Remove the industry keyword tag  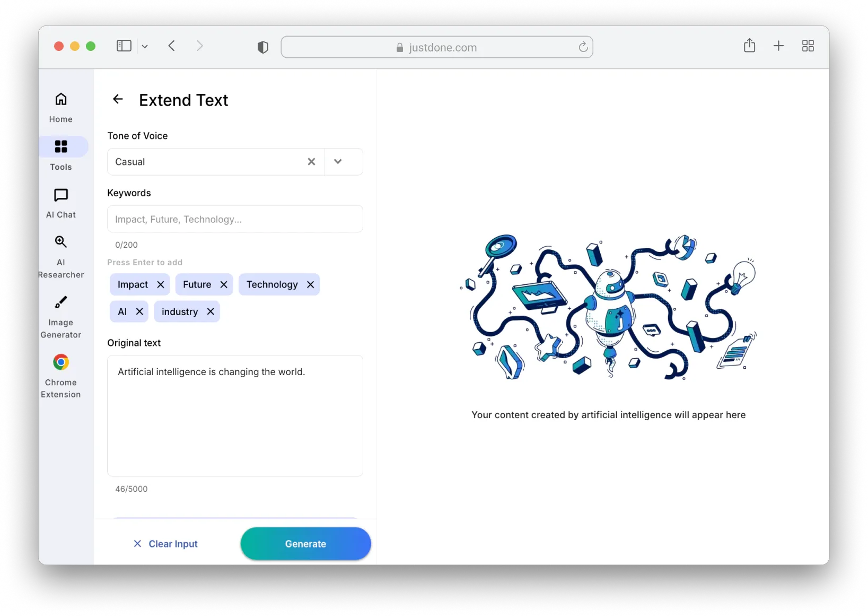coord(209,311)
